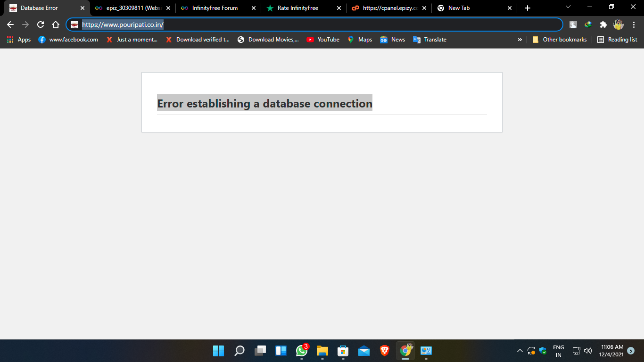The width and height of the screenshot is (644, 362).
Task: Launch Brave browser from taskbar
Action: pos(385,351)
